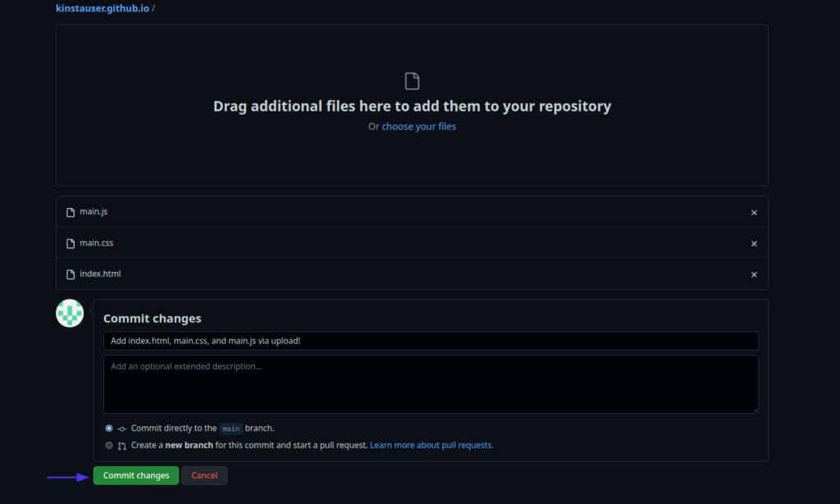Focus the commit message input field
The width and height of the screenshot is (840, 504).
[x=431, y=341]
